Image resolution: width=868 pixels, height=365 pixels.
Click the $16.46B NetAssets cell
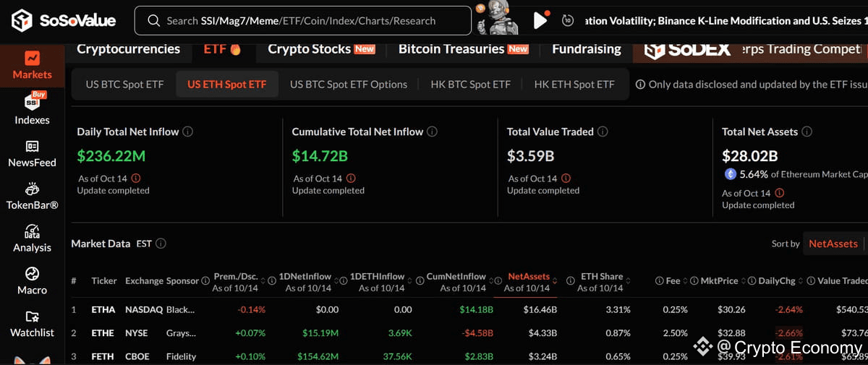coord(540,309)
